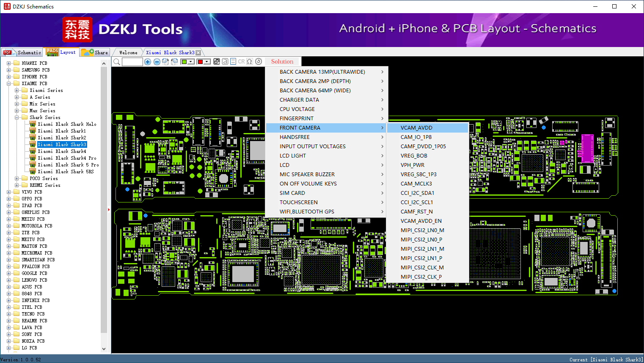
Task: Click the folder icon beside LENOVO PCB
Action: coord(17,280)
